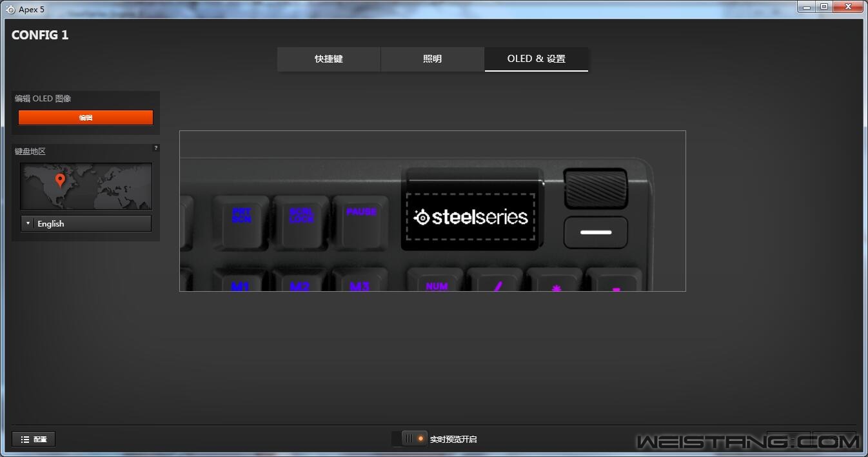Screen dimensions: 868x457
Task: Select the OLED & 设置 tab
Action: [x=537, y=59]
